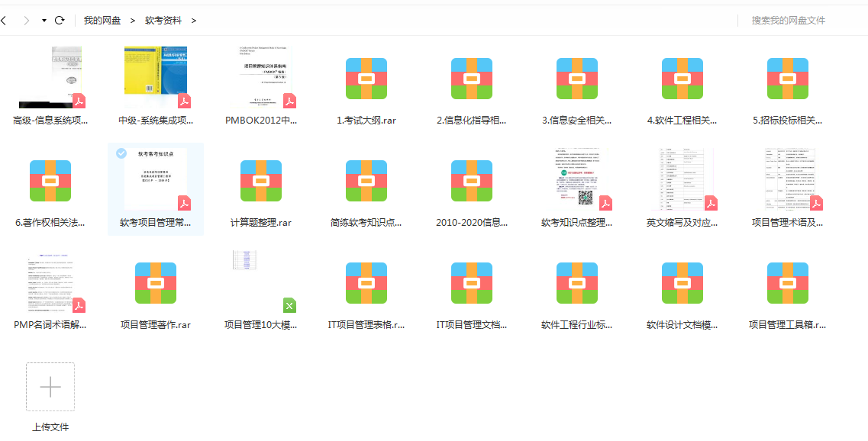Select the 3.信息安全相关 archive icon
868x441 pixels.
coord(576,78)
